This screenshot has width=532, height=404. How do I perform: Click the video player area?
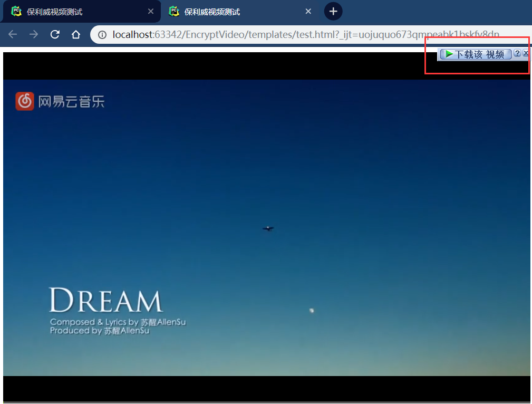[x=267, y=227]
